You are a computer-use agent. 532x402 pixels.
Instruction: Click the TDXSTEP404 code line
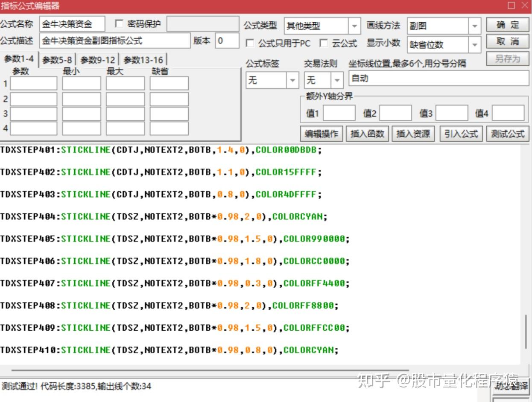[x=164, y=217]
